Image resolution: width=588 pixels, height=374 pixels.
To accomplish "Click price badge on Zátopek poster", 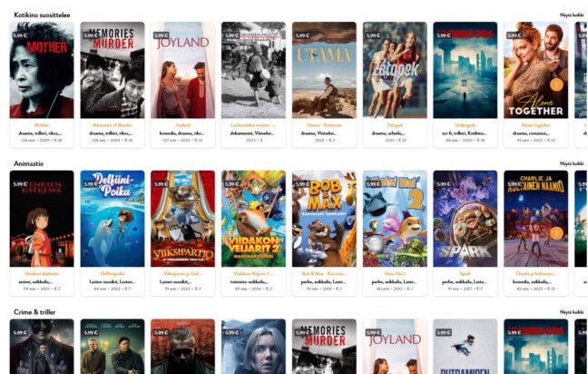I will coord(373,35).
